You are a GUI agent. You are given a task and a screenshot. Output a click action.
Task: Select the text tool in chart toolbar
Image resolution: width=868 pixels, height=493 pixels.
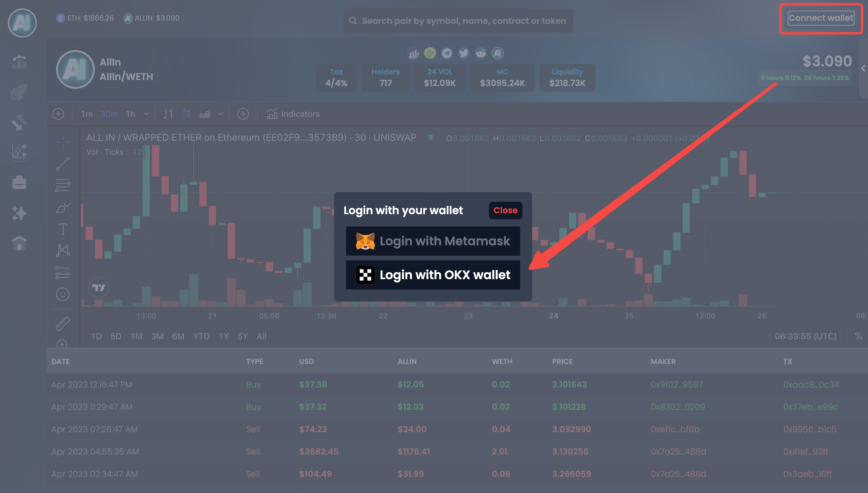coord(63,229)
